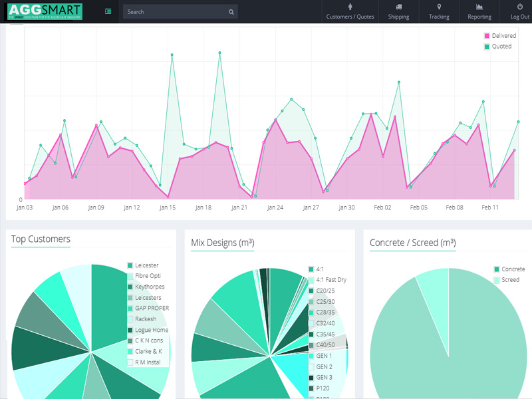Toggle GEN 1 legend entry
Viewport: 532px width, 399px height.
tap(321, 356)
